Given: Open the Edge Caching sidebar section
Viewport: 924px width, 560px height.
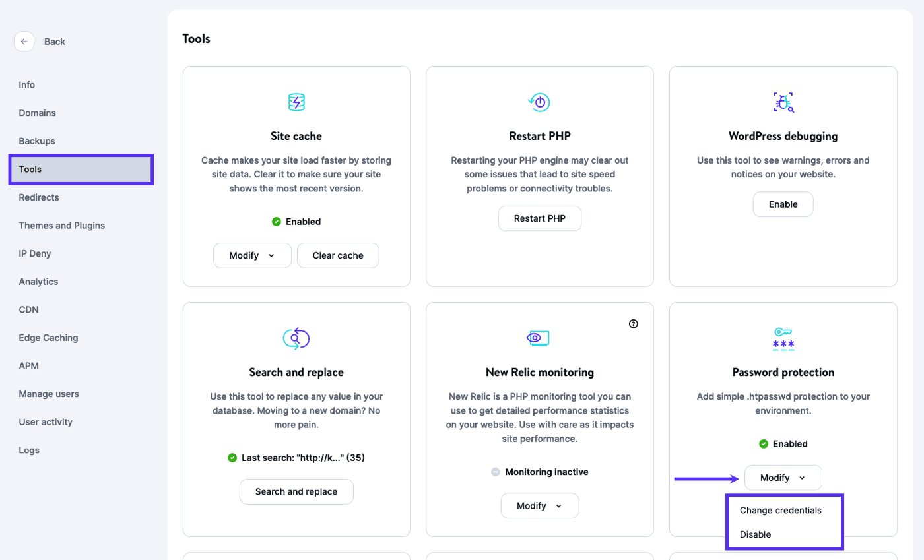Looking at the screenshot, I should pyautogui.click(x=48, y=338).
